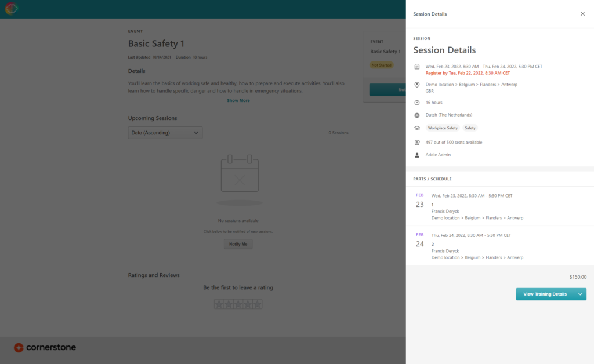
Task: Open the Date (Ascending) sort dropdown
Action: point(165,133)
